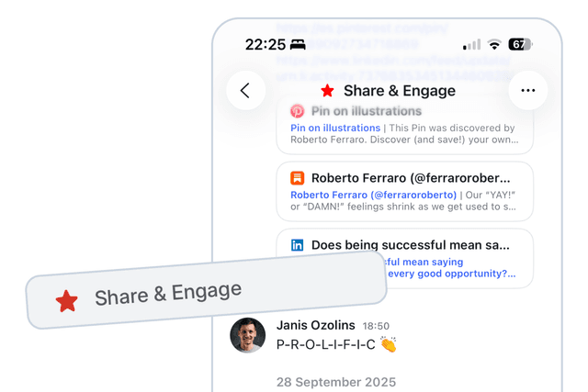Click the Share & Engage floating label
This screenshot has width=588, height=392.
click(206, 290)
